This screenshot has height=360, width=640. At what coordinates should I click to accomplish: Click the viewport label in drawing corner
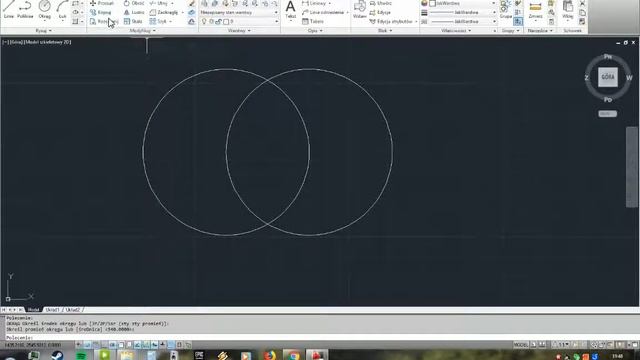tap(37, 42)
